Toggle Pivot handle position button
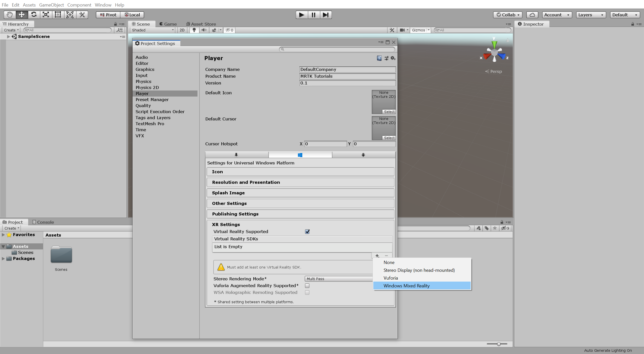 tap(108, 15)
